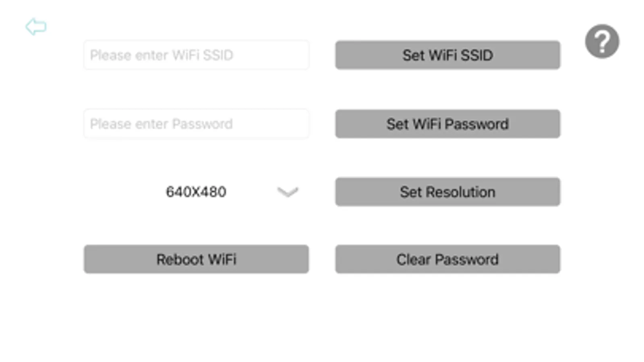Screen dimensions: 644x362
Task: Open help via the question mark icon
Action: pos(602,41)
